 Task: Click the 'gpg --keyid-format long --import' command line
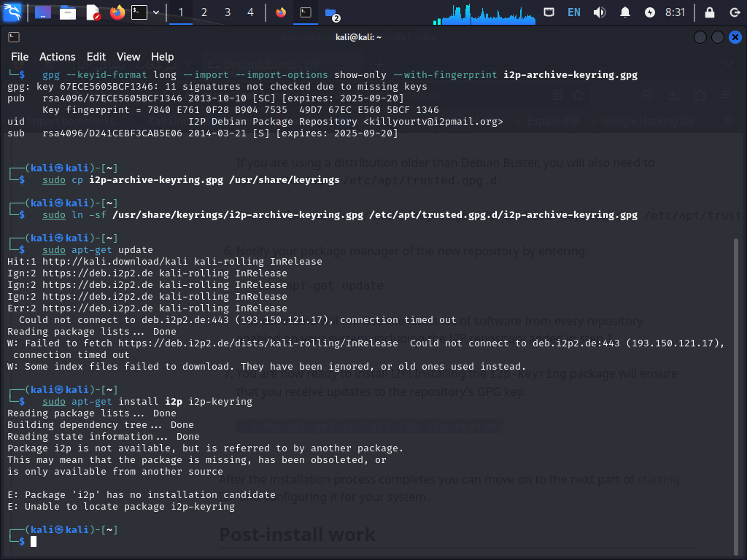point(340,75)
